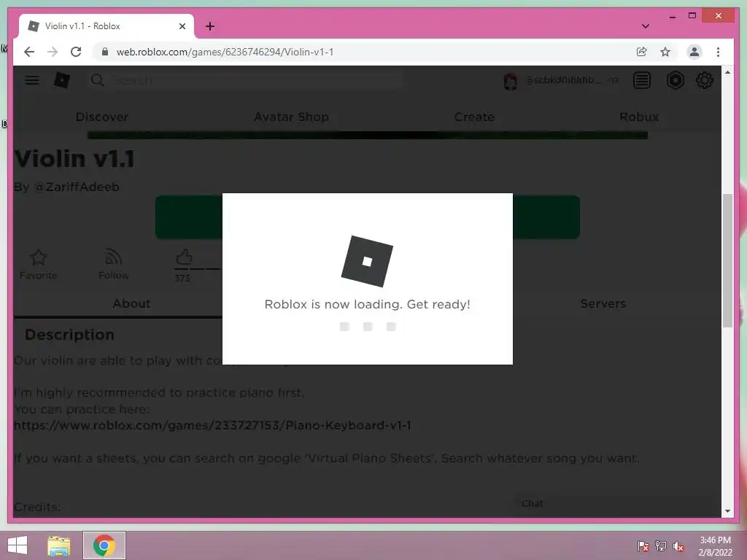
Task: Open the Piano-Keyboard-v1-1 game link
Action: pyautogui.click(x=212, y=425)
